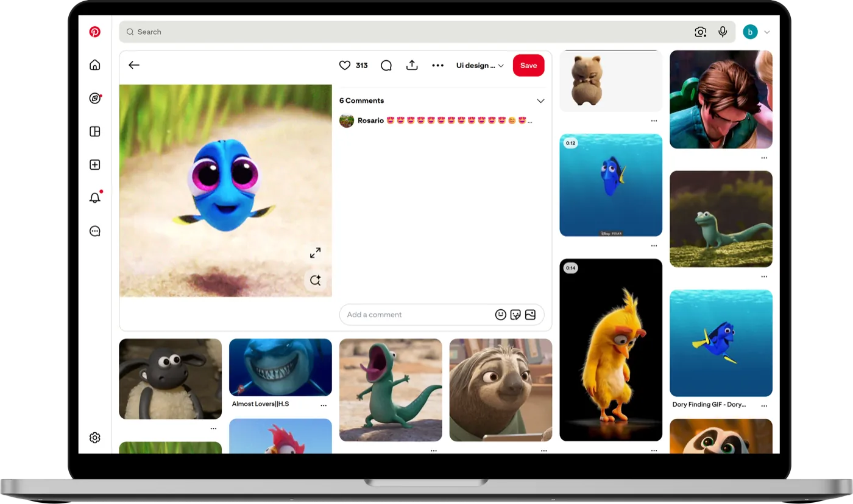Open the Dory Finding GIF title

click(709, 404)
